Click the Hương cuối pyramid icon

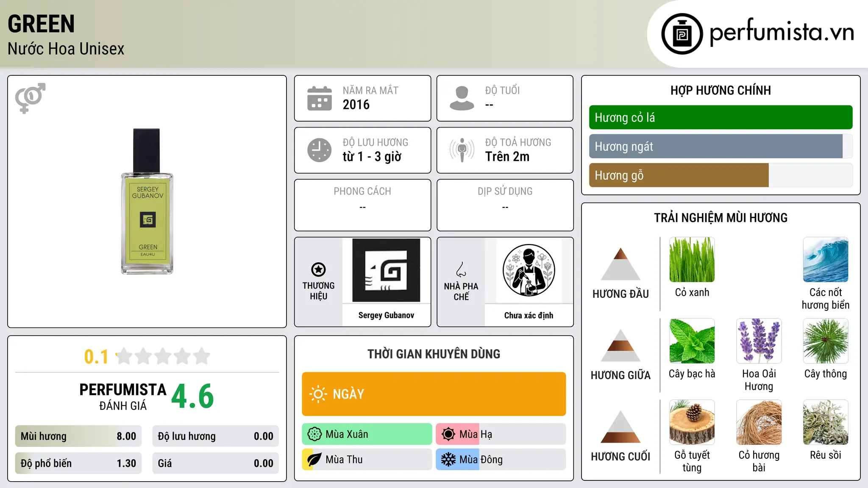[x=620, y=427]
